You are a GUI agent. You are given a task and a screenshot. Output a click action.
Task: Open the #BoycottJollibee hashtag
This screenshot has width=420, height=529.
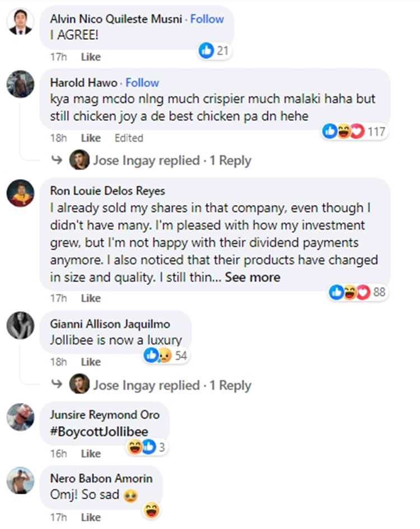(99, 432)
